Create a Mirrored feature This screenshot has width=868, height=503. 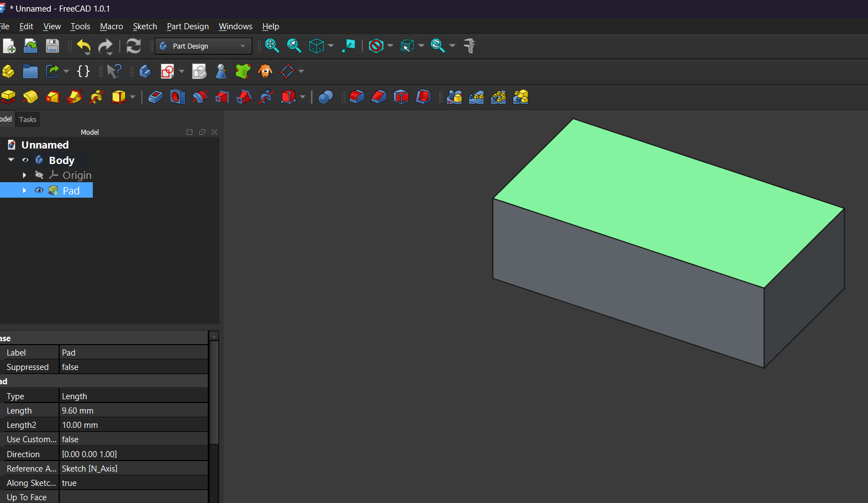click(454, 97)
